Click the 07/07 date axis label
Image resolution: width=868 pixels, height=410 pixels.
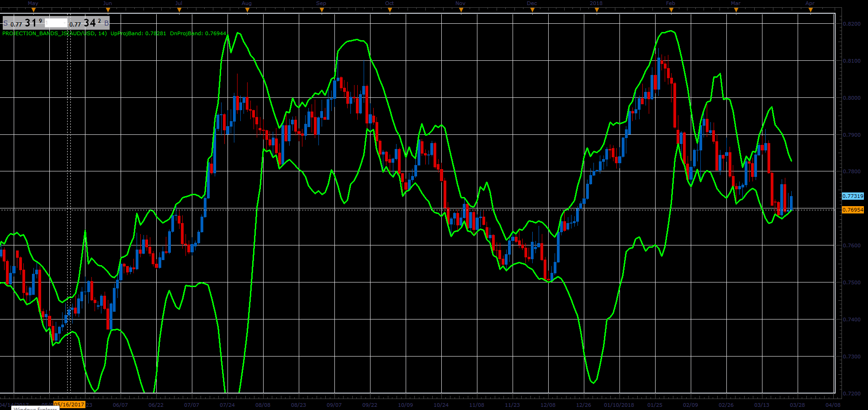click(x=192, y=405)
